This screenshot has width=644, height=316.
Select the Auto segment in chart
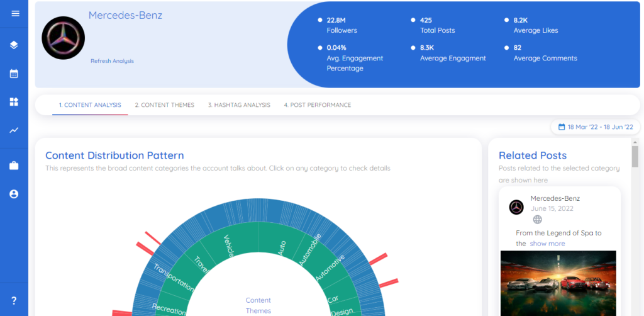tap(282, 248)
